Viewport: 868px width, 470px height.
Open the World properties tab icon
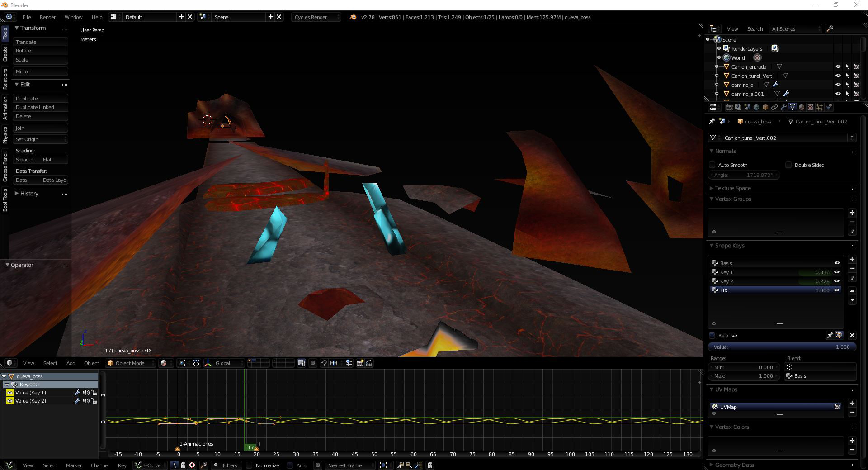(x=756, y=107)
